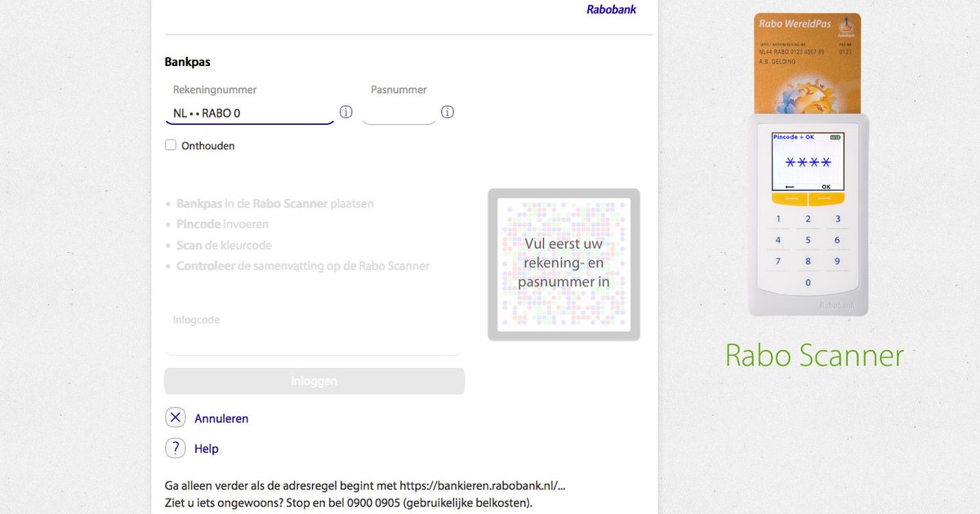Image resolution: width=980 pixels, height=514 pixels.
Task: Click key 4 on the Rabo Scanner
Action: pyautogui.click(x=778, y=240)
